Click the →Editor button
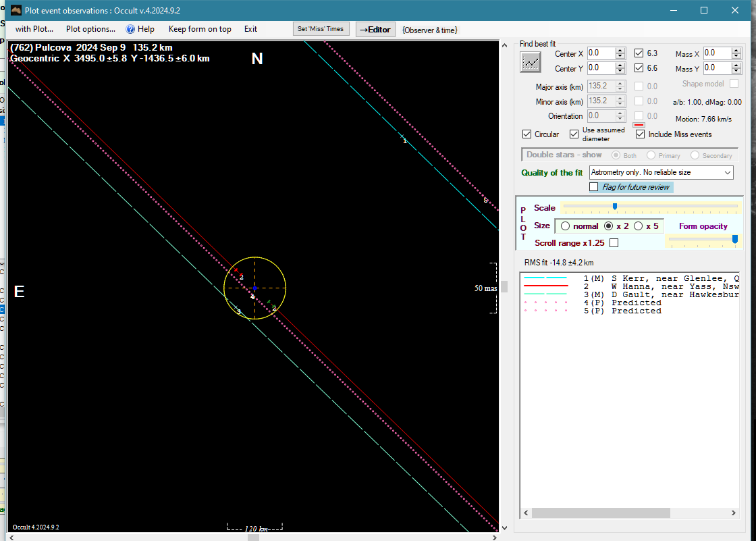The image size is (756, 547). (x=375, y=30)
